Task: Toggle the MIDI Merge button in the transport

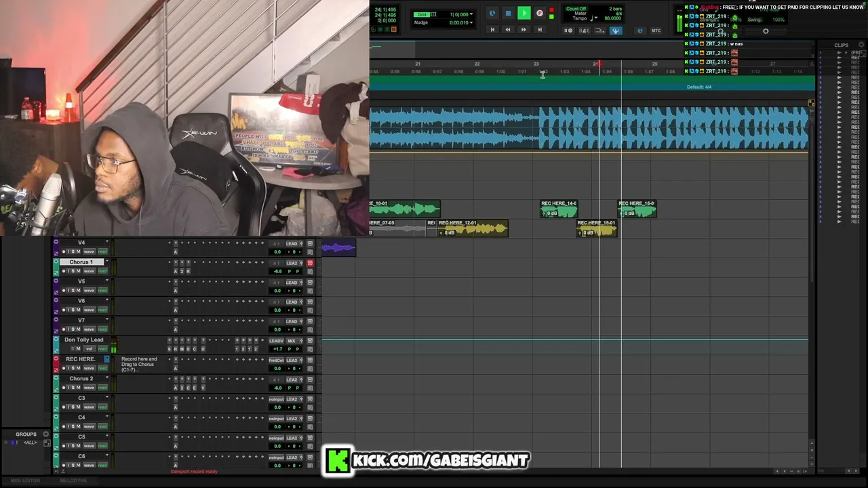Action: click(600, 30)
